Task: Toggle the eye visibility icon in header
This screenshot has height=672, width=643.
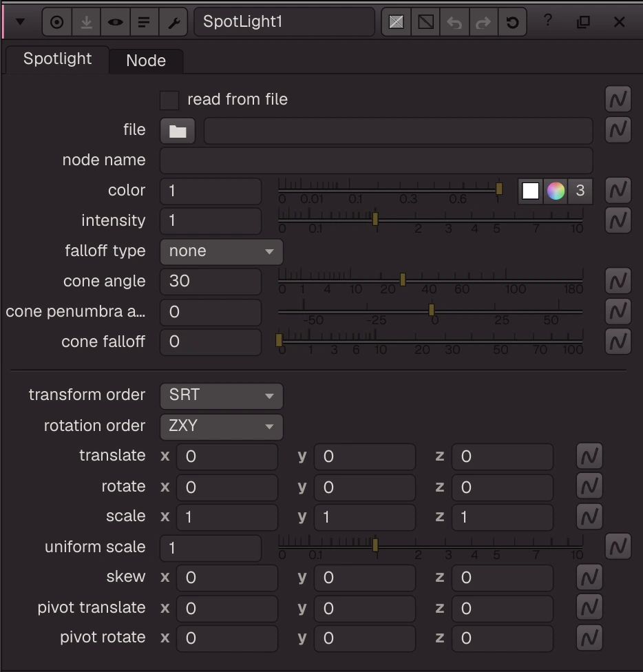Action: (x=115, y=22)
